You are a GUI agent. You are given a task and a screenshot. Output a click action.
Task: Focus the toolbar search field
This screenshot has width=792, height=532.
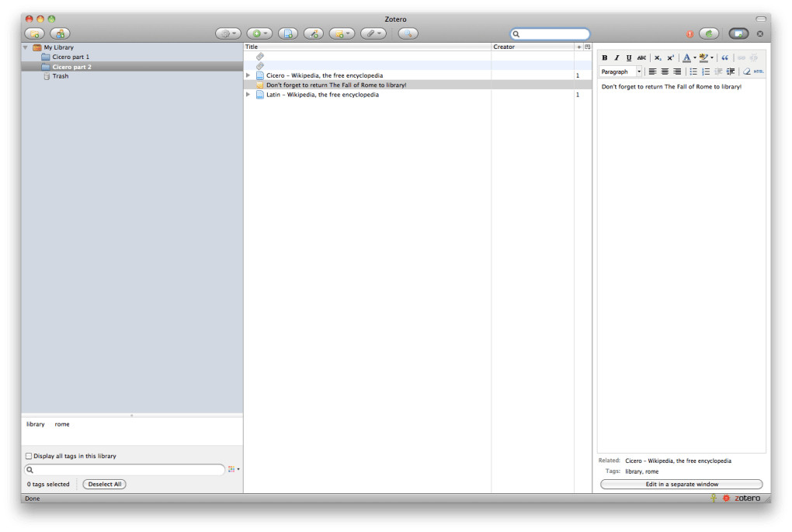[550, 34]
